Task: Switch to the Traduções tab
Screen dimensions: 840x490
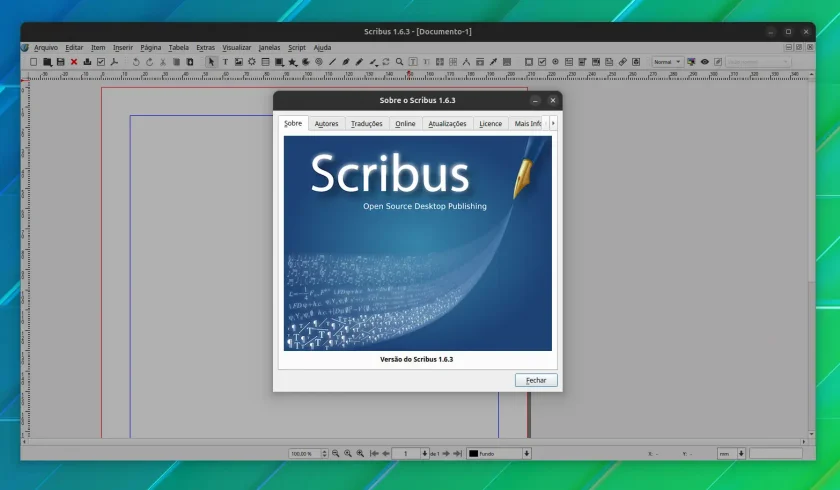Action: 366,124
